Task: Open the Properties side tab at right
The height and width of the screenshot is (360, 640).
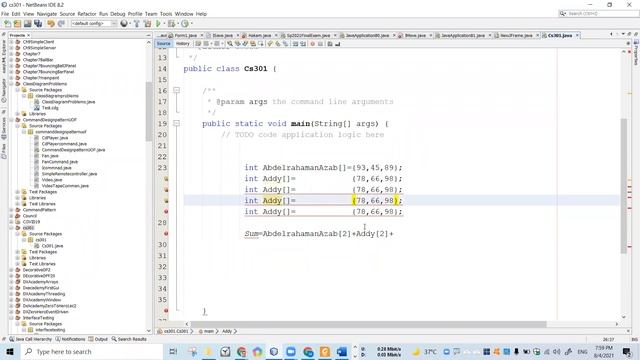Action: tap(636, 52)
